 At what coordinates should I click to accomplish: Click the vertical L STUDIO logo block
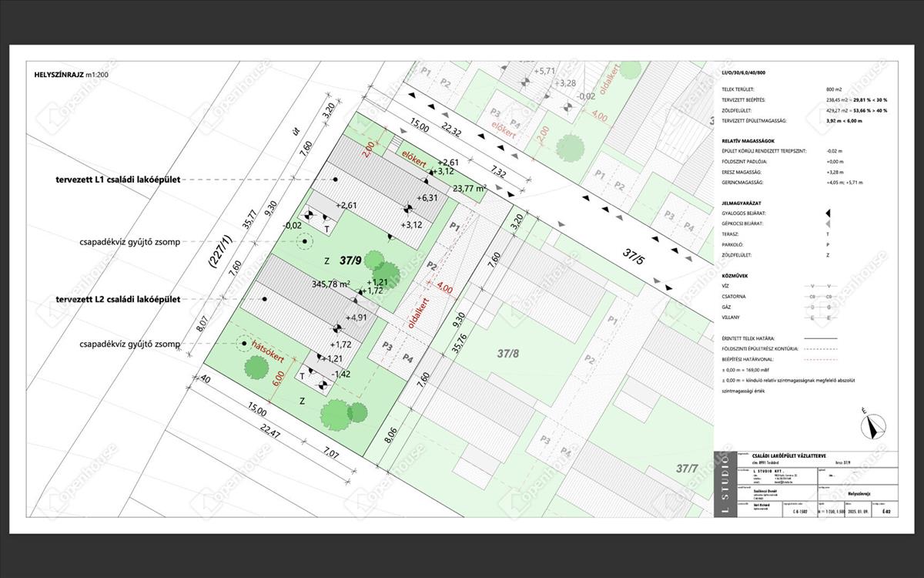tap(725, 482)
